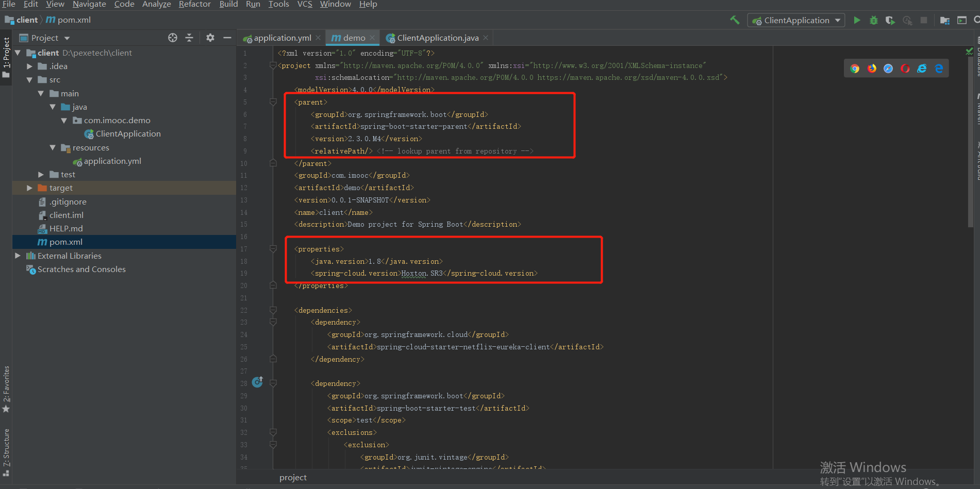Viewport: 980px width, 489px height.
Task: Start debugging with the bug icon
Action: coord(873,20)
